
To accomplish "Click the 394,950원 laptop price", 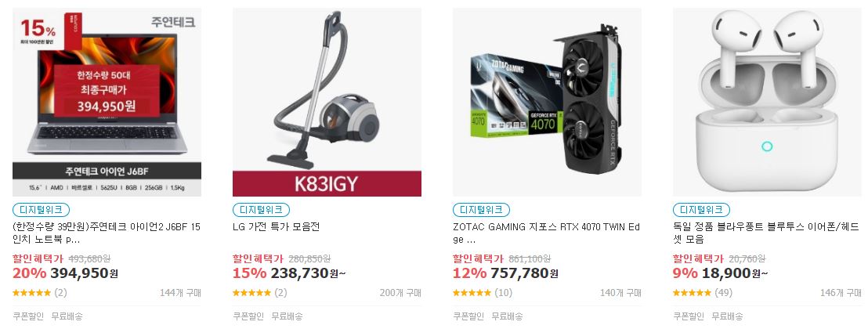I will (x=84, y=273).
